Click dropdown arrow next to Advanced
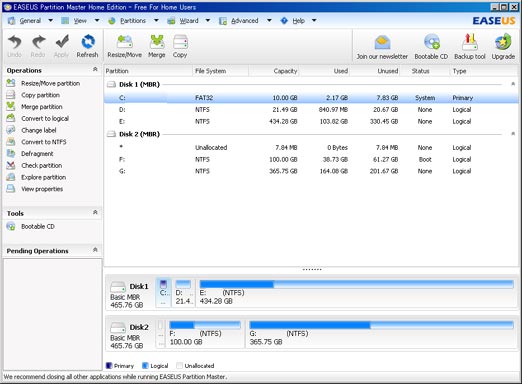The height and width of the screenshot is (384, 522). tap(269, 21)
